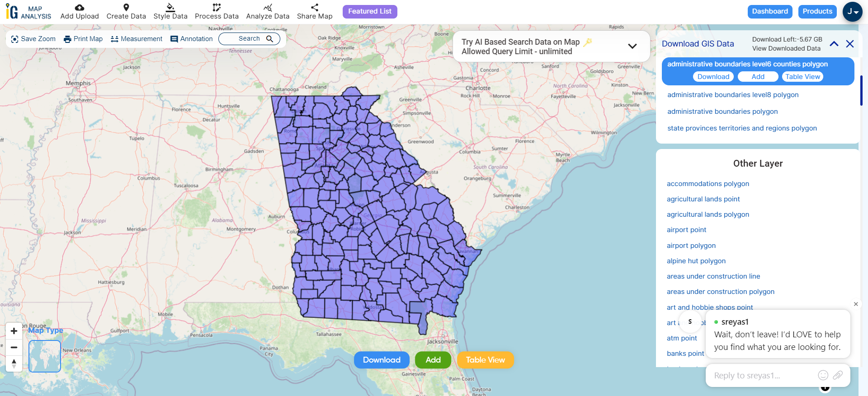
Task: Zoom in the map with plus button
Action: click(14, 331)
